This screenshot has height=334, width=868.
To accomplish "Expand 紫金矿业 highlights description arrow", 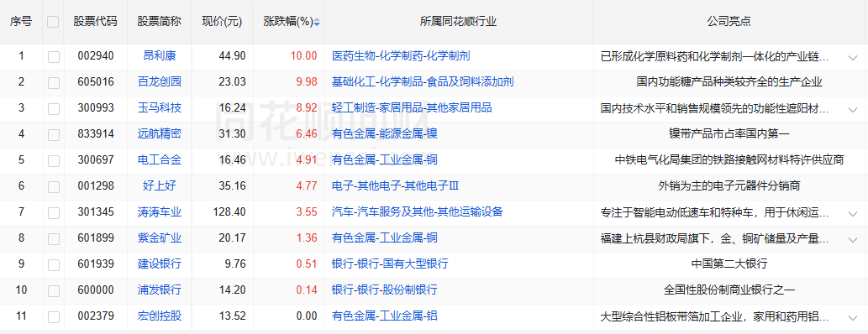I will [x=852, y=239].
